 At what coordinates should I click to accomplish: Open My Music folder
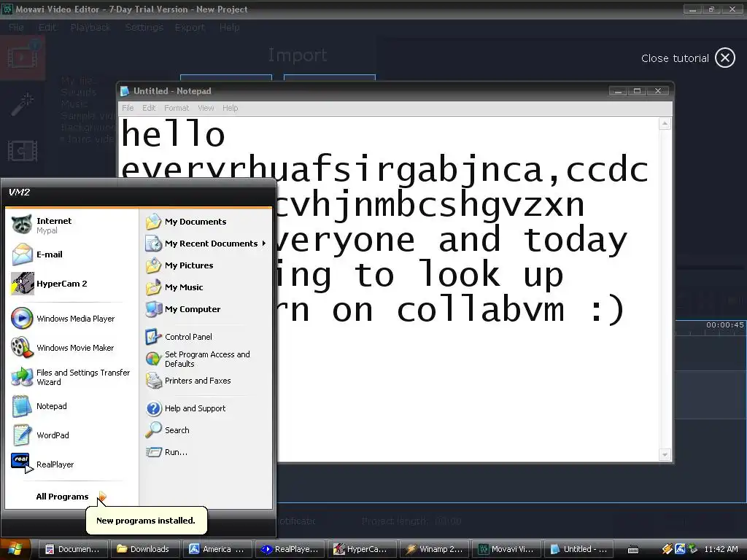(x=206, y=287)
